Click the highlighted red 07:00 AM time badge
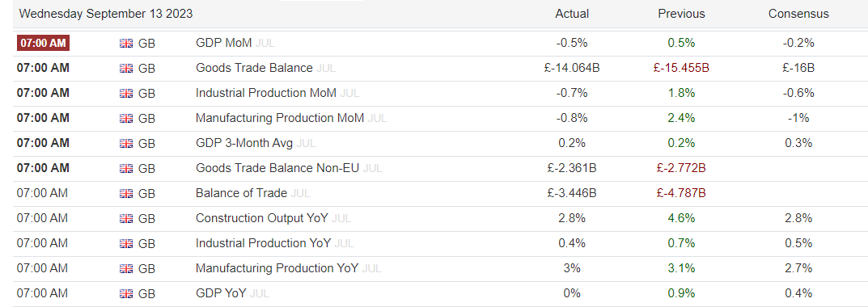The height and width of the screenshot is (307, 868). (x=43, y=43)
